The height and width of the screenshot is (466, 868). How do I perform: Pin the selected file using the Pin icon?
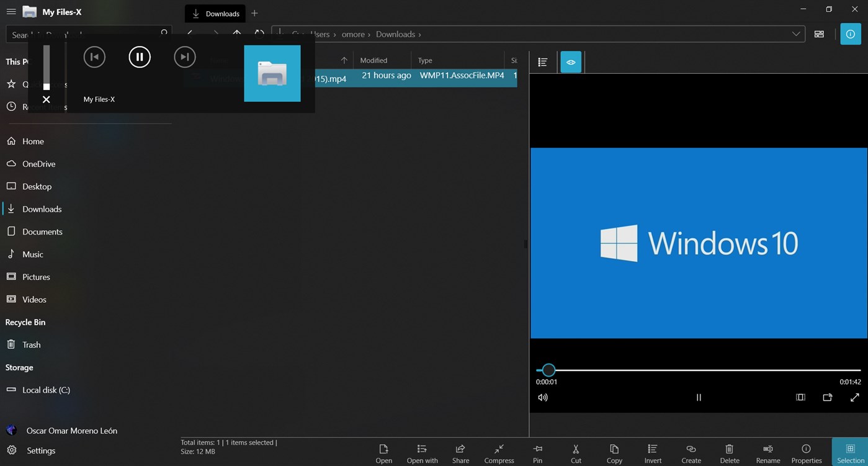click(537, 452)
